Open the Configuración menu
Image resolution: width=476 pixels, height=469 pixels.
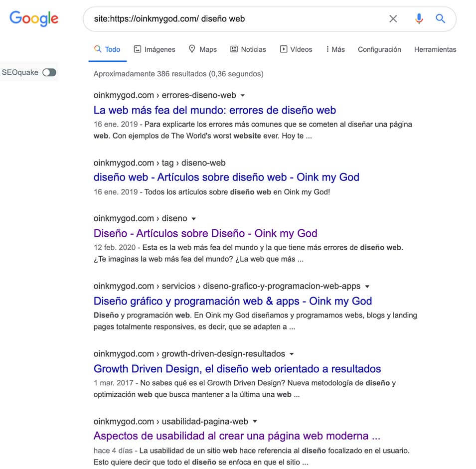(379, 49)
